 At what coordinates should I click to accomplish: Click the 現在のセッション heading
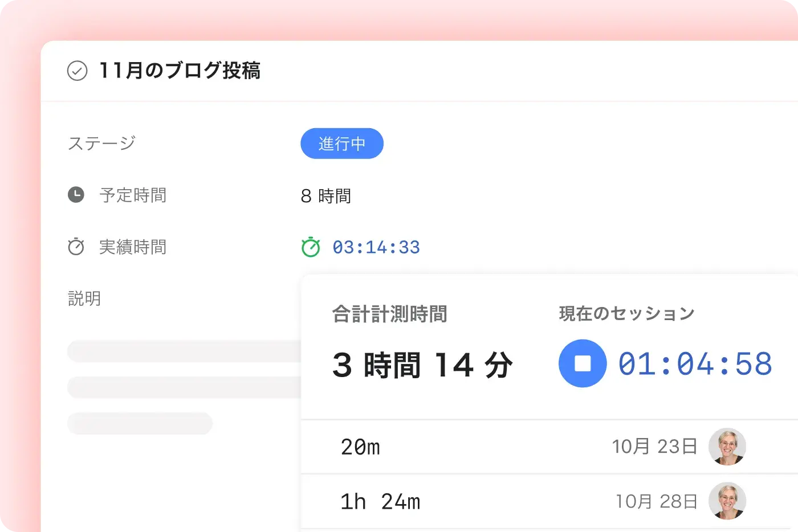coord(626,313)
